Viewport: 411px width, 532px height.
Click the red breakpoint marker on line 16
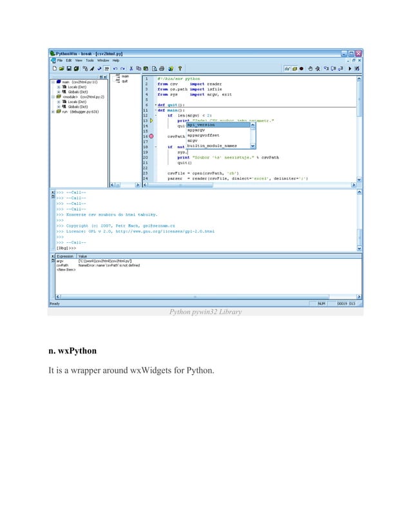(x=151, y=136)
